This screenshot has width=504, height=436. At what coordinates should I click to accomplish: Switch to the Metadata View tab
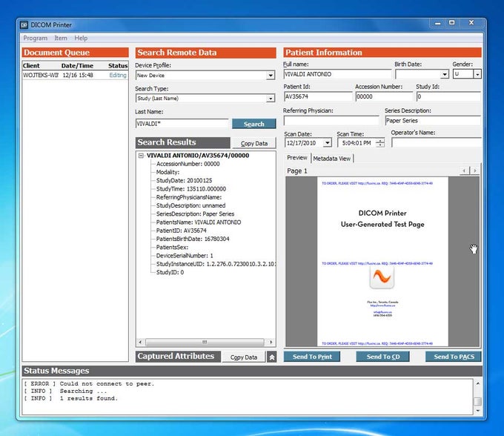point(332,158)
